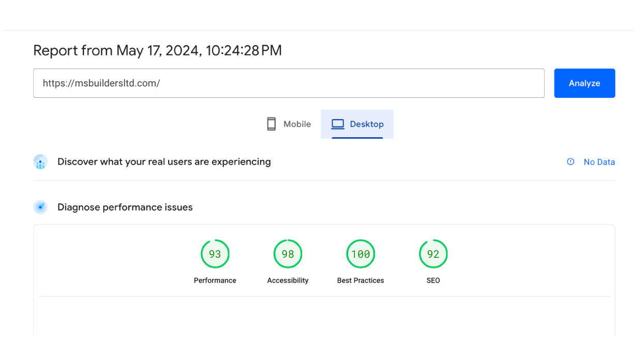The width and height of the screenshot is (644, 352).
Task: Click the real users experience section icon
Action: pos(40,162)
